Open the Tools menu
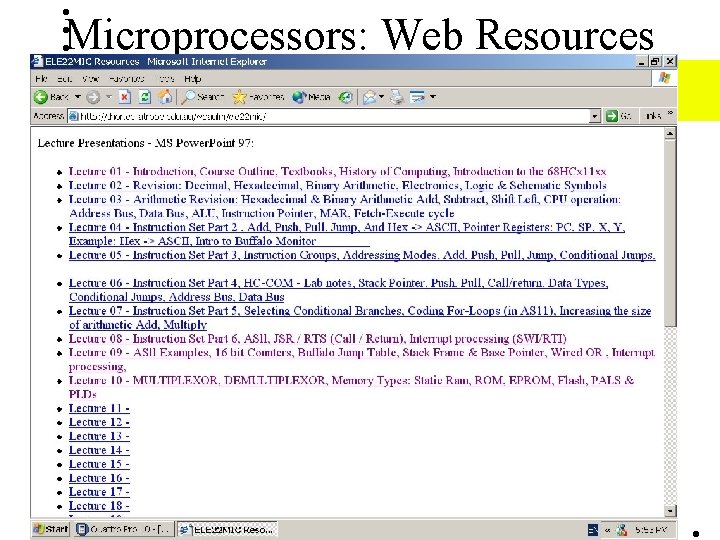720x540 pixels. [x=166, y=79]
